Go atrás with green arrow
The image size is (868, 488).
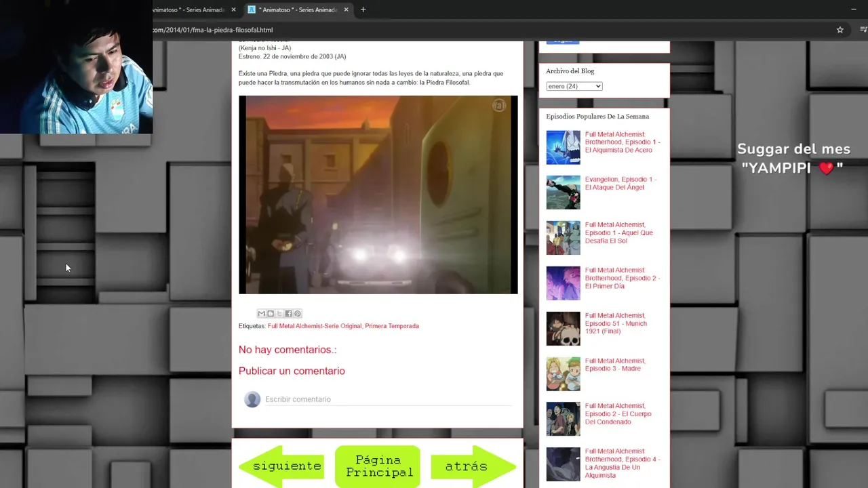point(473,466)
